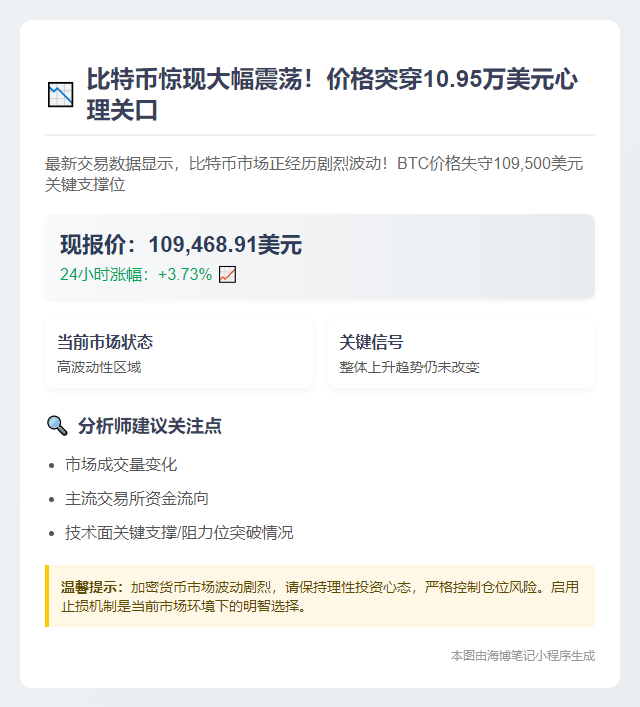Open the 当前市场状态 card heading
Screen dimensions: 640x707
point(105,342)
